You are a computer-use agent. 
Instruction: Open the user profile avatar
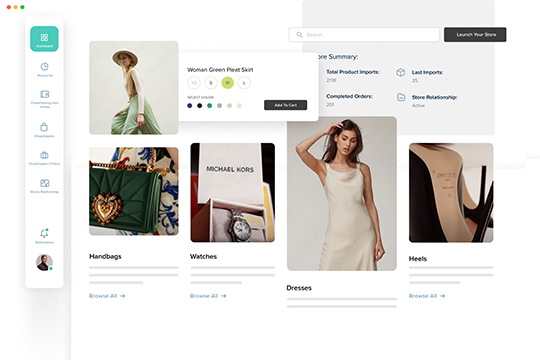pyautogui.click(x=44, y=263)
